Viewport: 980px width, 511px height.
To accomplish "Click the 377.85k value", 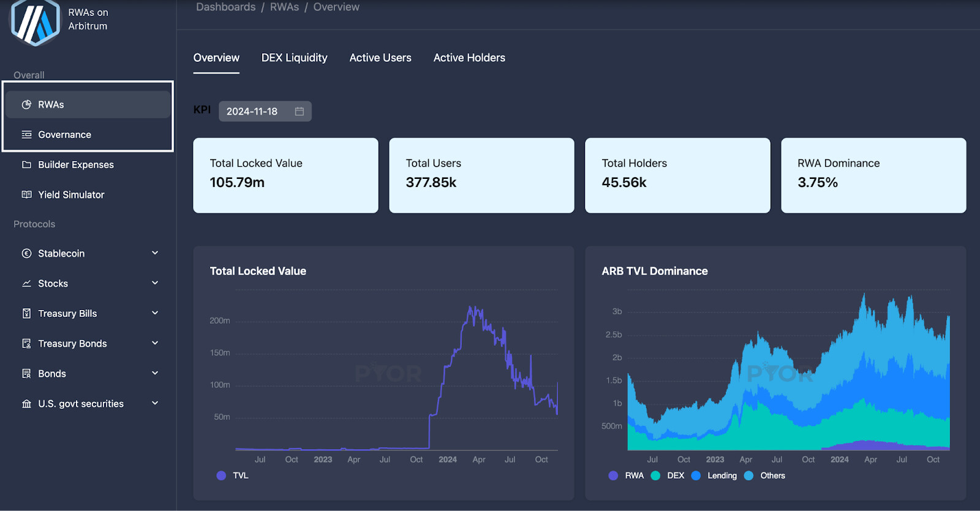I will click(x=431, y=183).
